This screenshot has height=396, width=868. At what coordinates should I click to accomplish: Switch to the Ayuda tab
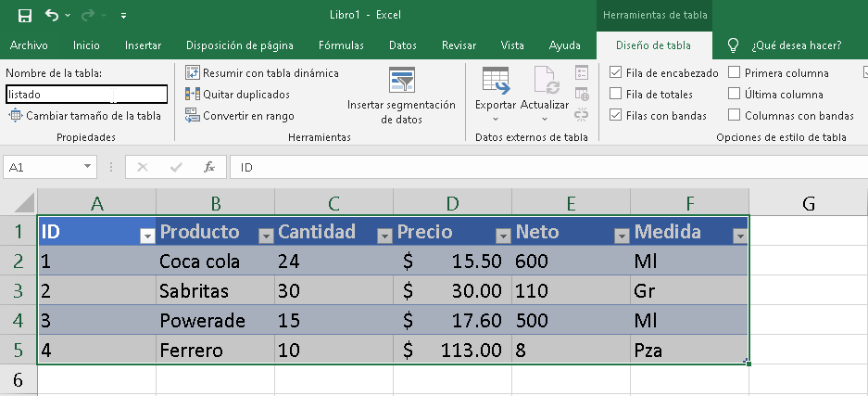pos(565,45)
